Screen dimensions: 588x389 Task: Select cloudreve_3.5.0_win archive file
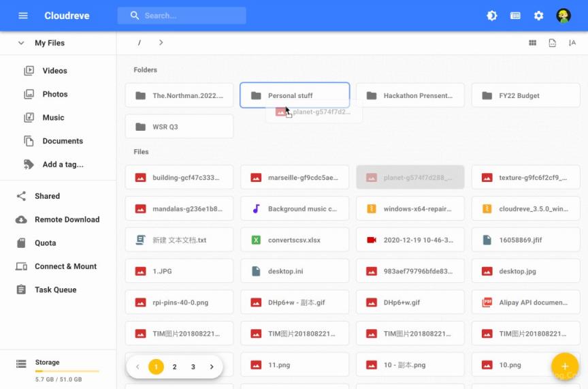526,208
